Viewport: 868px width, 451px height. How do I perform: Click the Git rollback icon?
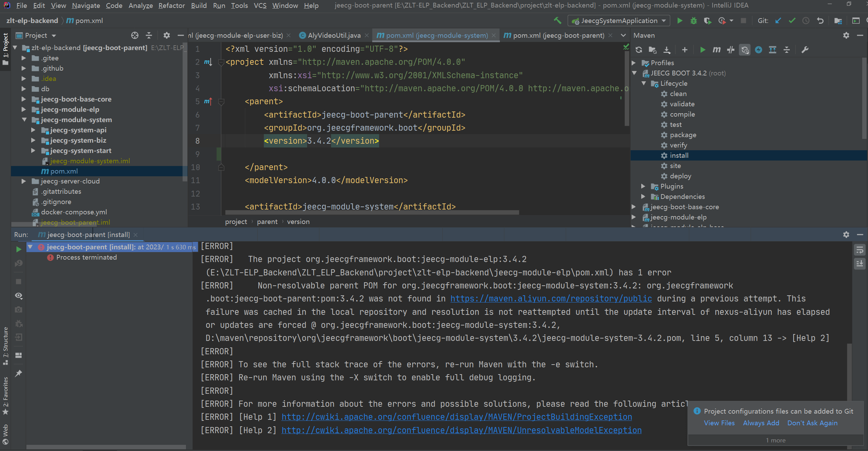click(x=820, y=21)
